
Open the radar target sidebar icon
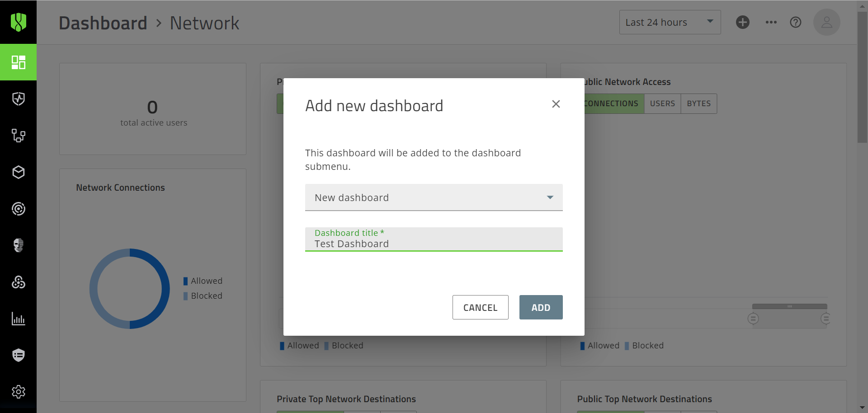[x=18, y=209]
